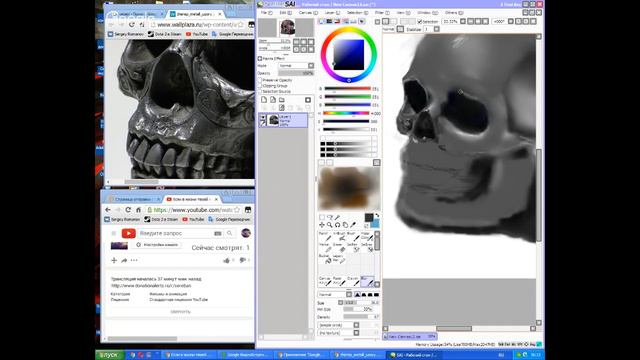640x360 pixels.
Task: Select the Eraser tool in SAI
Action: (339, 247)
